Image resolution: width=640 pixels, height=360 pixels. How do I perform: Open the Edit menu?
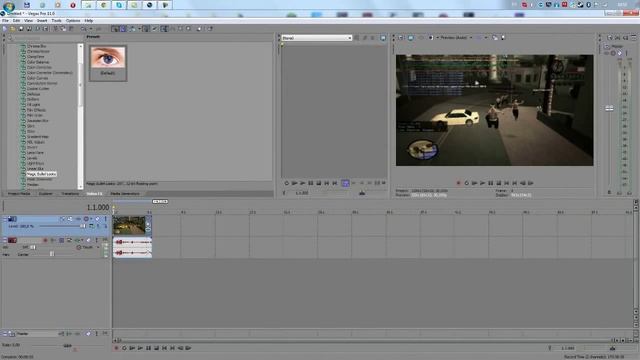coord(16,20)
